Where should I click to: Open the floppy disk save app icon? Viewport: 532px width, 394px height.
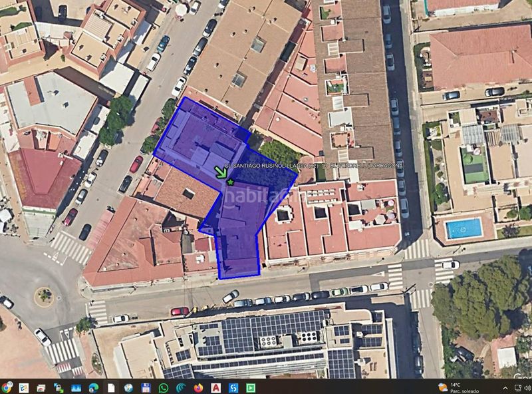pyautogui.click(x=146, y=387)
